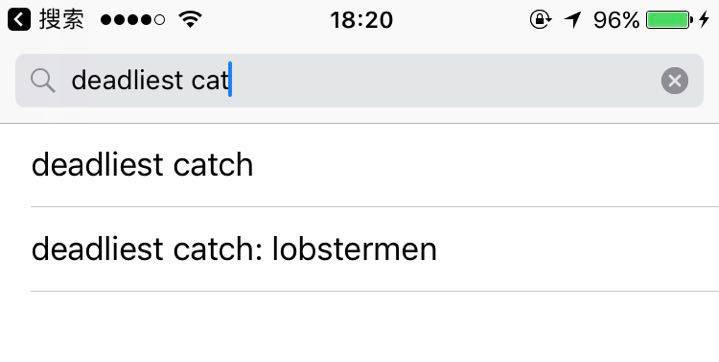Image resolution: width=719 pixels, height=362 pixels.
Task: Tap the location services arrow icon
Action: coord(572,20)
